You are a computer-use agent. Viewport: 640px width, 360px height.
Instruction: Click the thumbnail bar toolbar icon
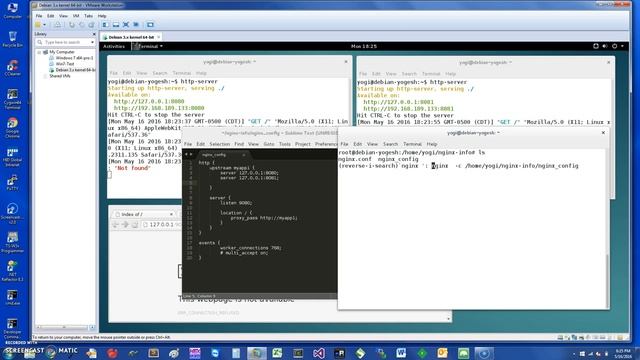pyautogui.click(x=116, y=25)
